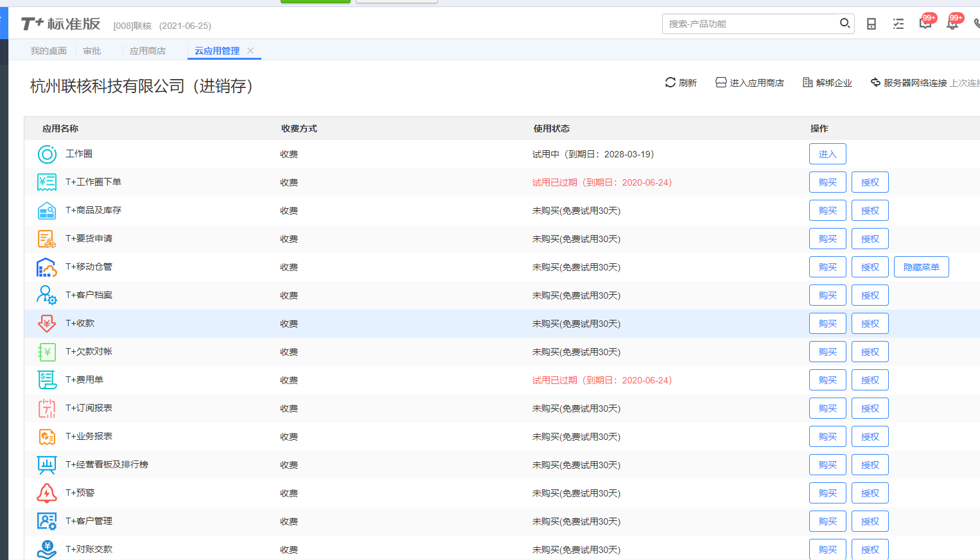
Task: Switch to the 审批 tab
Action: (x=92, y=51)
